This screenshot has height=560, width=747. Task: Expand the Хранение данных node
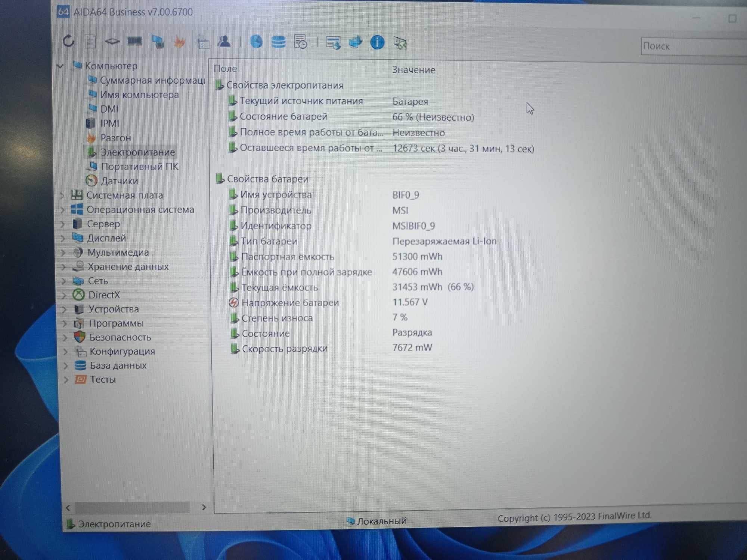(63, 267)
